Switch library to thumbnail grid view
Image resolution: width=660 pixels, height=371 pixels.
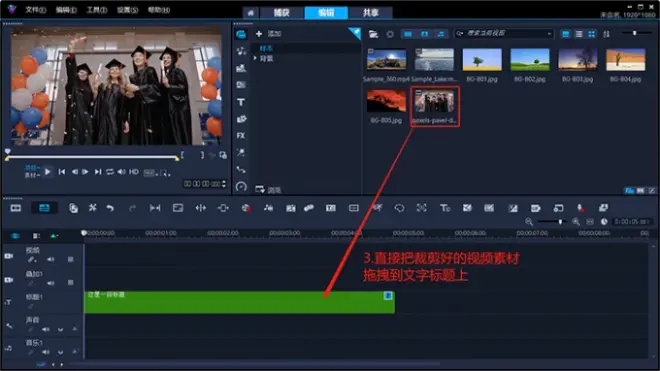pyautogui.click(x=591, y=34)
